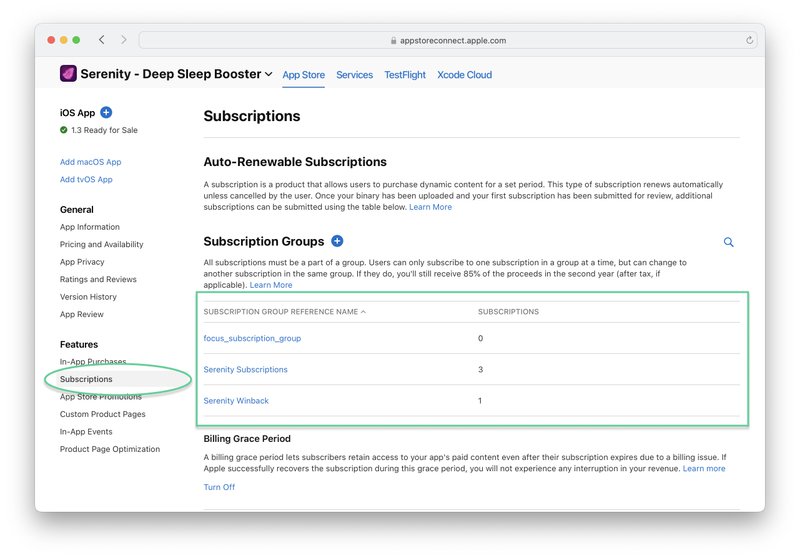Image resolution: width=800 pixels, height=558 pixels.
Task: Click the Subscriptions column header
Action: pos(508,312)
